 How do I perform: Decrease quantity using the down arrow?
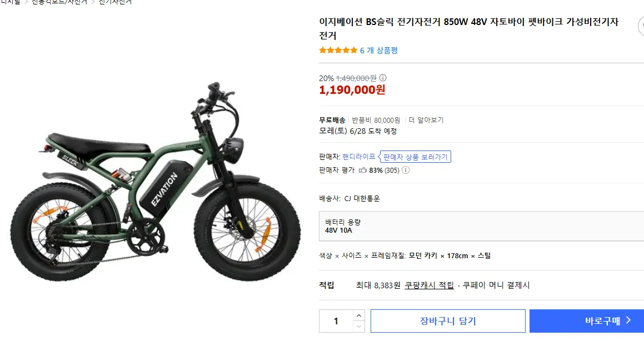pyautogui.click(x=359, y=326)
